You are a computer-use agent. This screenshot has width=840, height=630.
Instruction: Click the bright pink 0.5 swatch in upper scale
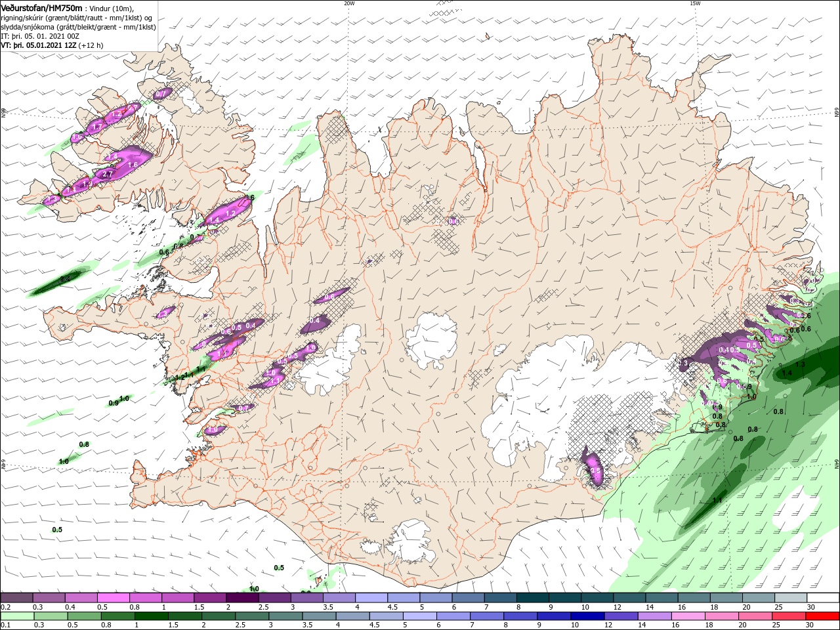tap(114, 598)
